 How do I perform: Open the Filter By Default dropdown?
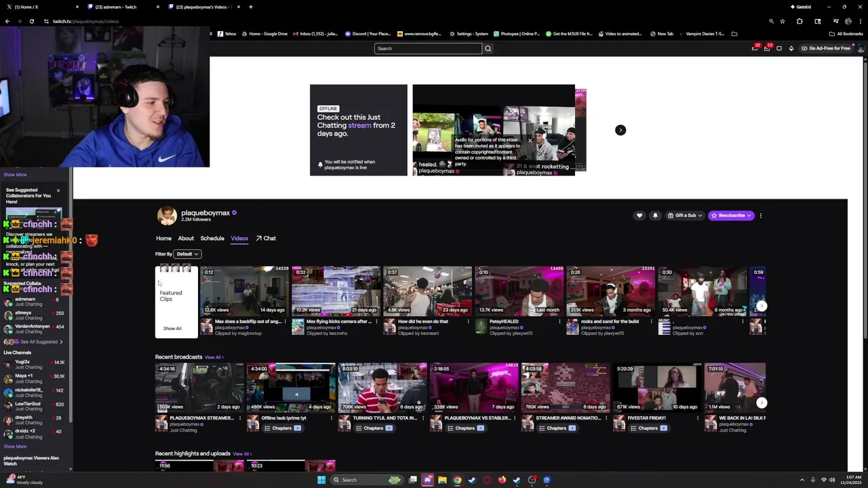point(187,254)
